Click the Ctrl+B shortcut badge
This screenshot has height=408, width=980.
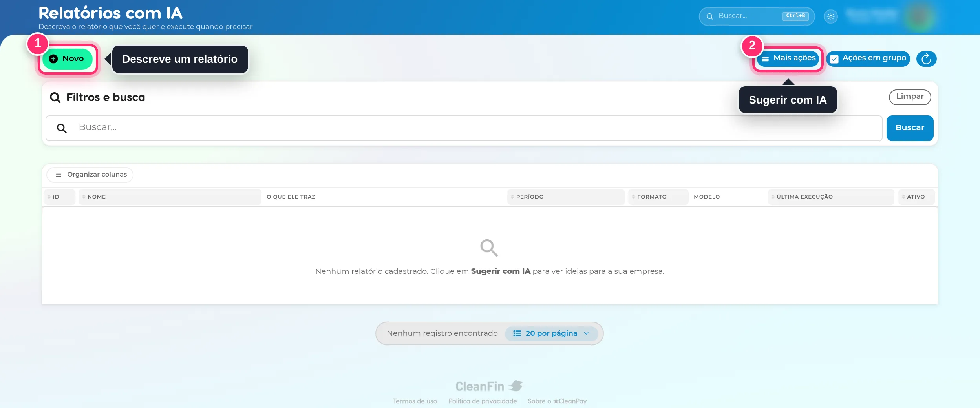(x=795, y=16)
